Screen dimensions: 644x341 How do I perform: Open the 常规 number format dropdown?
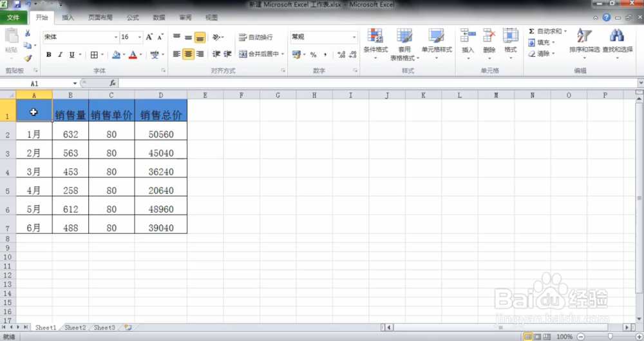(354, 37)
